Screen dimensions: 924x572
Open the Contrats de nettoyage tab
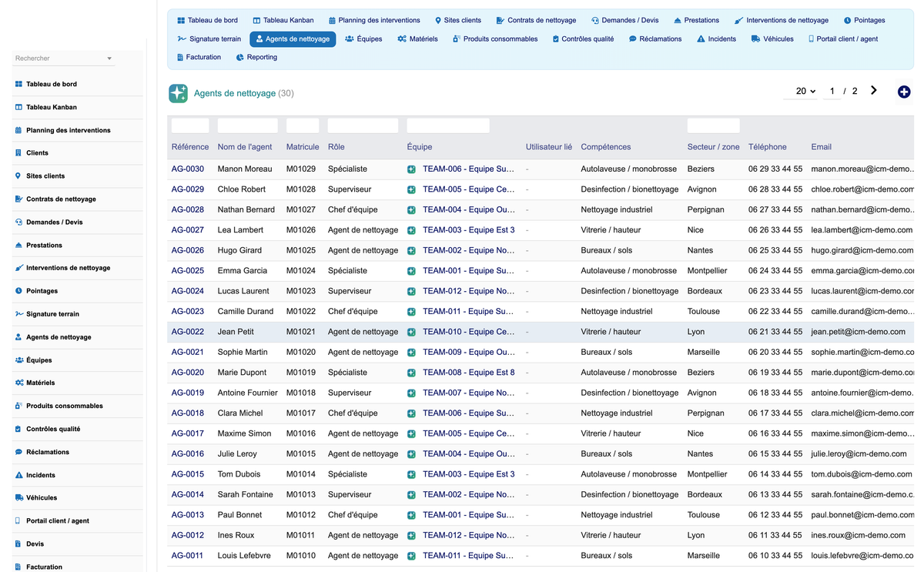click(536, 20)
